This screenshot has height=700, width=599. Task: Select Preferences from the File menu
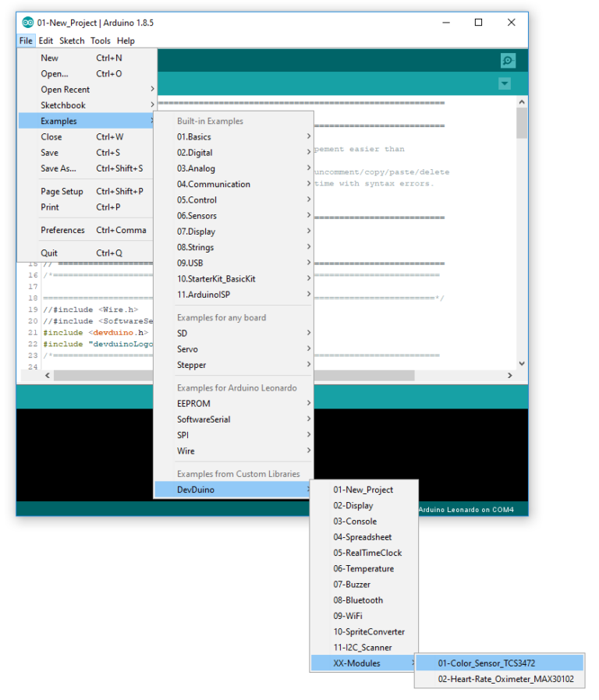tap(62, 230)
